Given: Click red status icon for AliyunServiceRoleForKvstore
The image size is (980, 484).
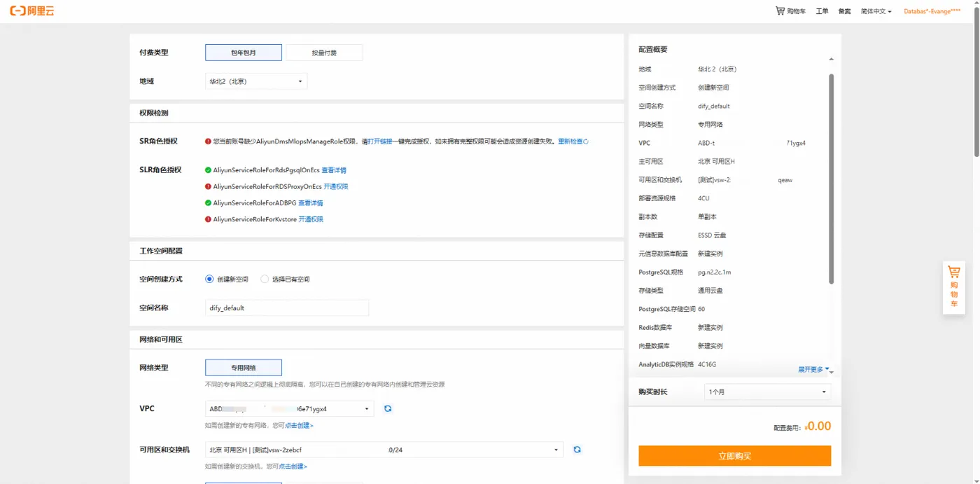Looking at the screenshot, I should point(208,219).
